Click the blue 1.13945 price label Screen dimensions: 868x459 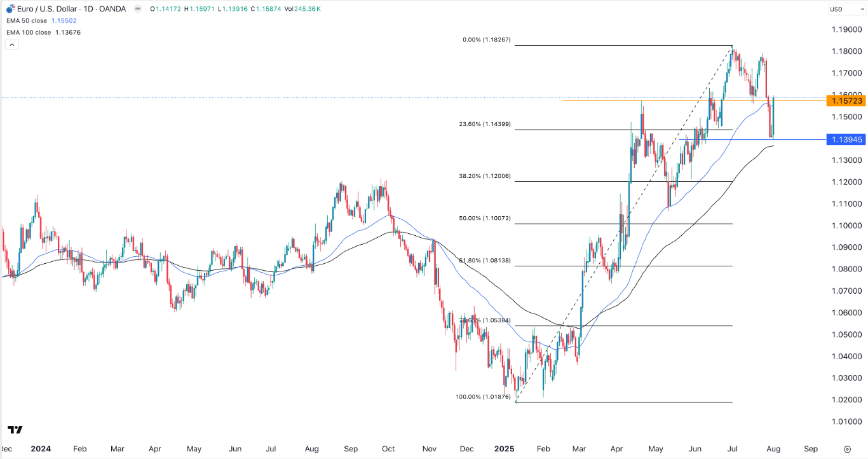[845, 139]
